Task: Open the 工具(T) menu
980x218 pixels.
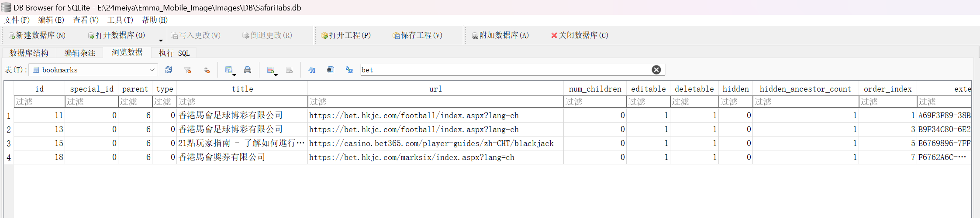Action: [x=120, y=20]
